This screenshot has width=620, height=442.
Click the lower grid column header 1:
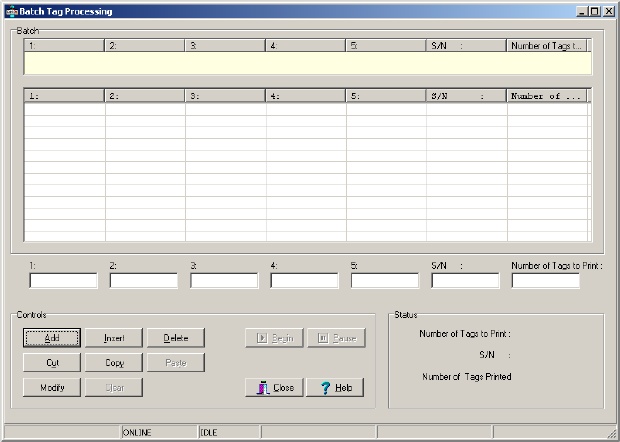[x=64, y=96]
